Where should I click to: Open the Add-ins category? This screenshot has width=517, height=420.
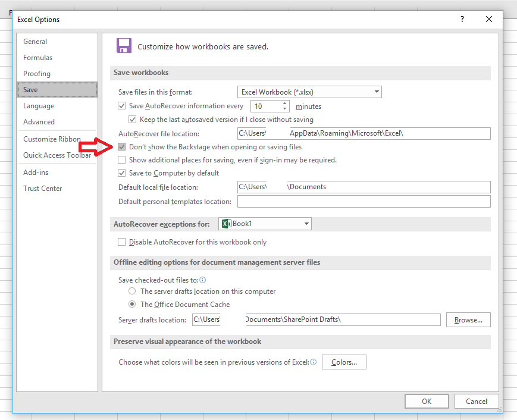(x=57, y=173)
